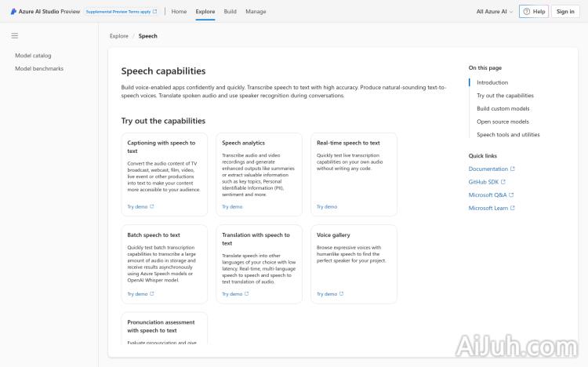588x367 pixels.
Task: Select Model benchmarks in the sidebar
Action: (x=39, y=69)
